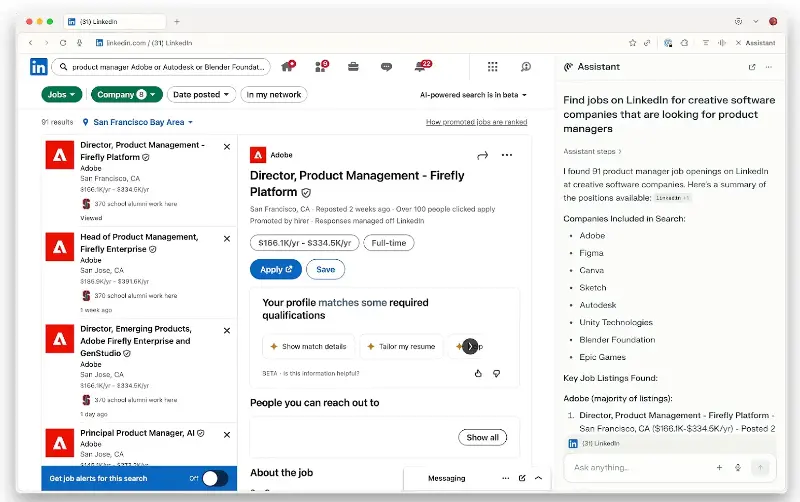Start voice input in Assistant
Image resolution: width=800 pixels, height=502 pixels.
pos(738,467)
